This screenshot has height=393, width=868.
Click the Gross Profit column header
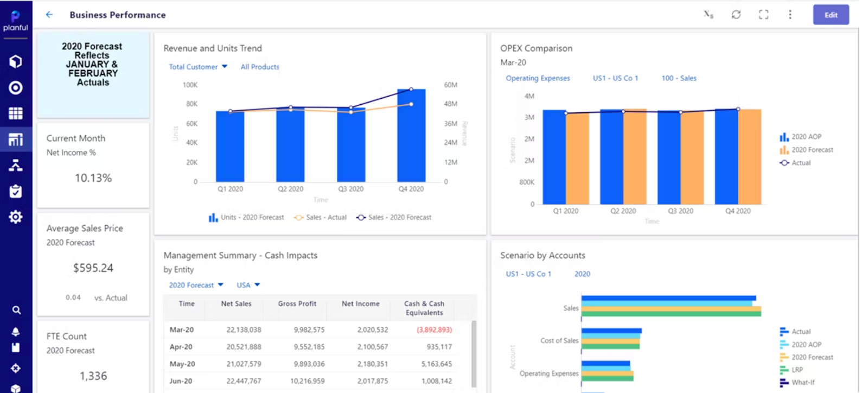297,304
